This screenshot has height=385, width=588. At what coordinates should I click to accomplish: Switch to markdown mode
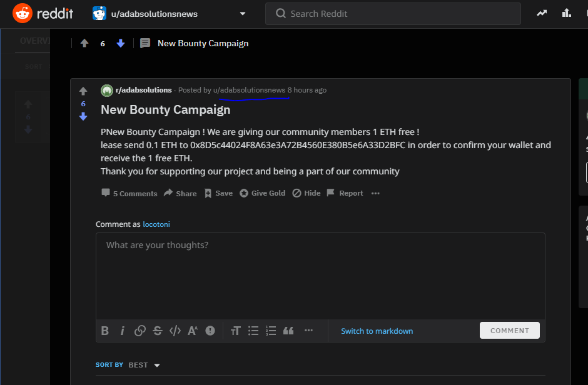click(x=377, y=331)
